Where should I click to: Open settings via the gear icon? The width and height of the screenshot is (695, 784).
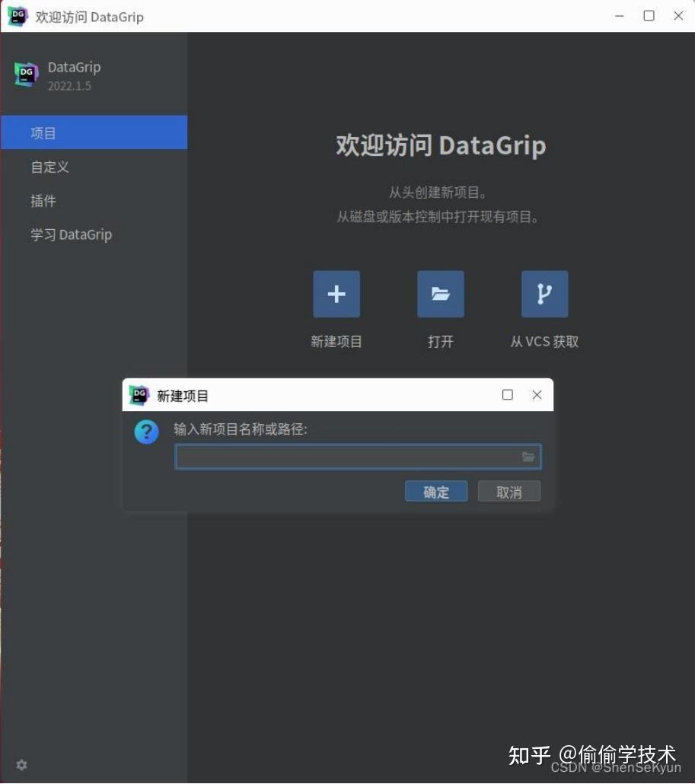pyautogui.click(x=21, y=765)
